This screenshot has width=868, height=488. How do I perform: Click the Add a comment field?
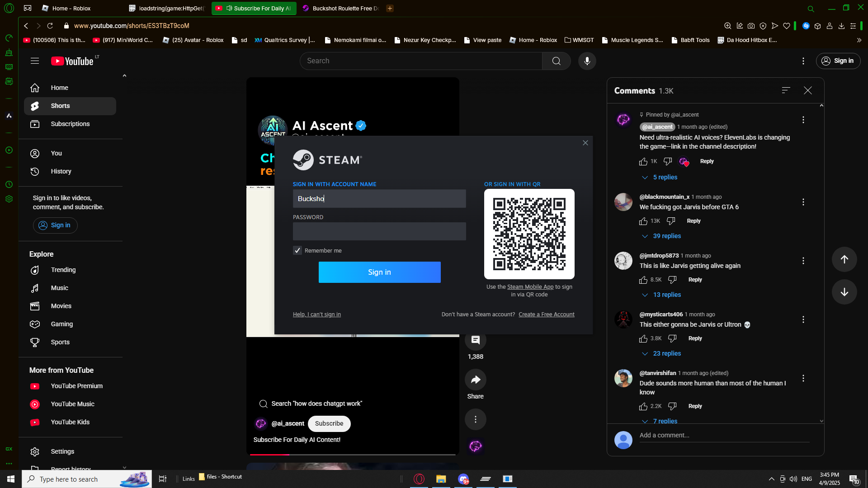[724, 436]
